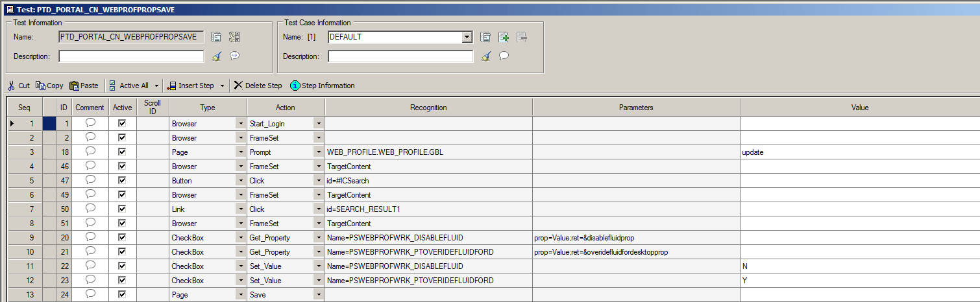The height and width of the screenshot is (302, 980).
Task: Click the Parameters column header
Action: point(636,108)
